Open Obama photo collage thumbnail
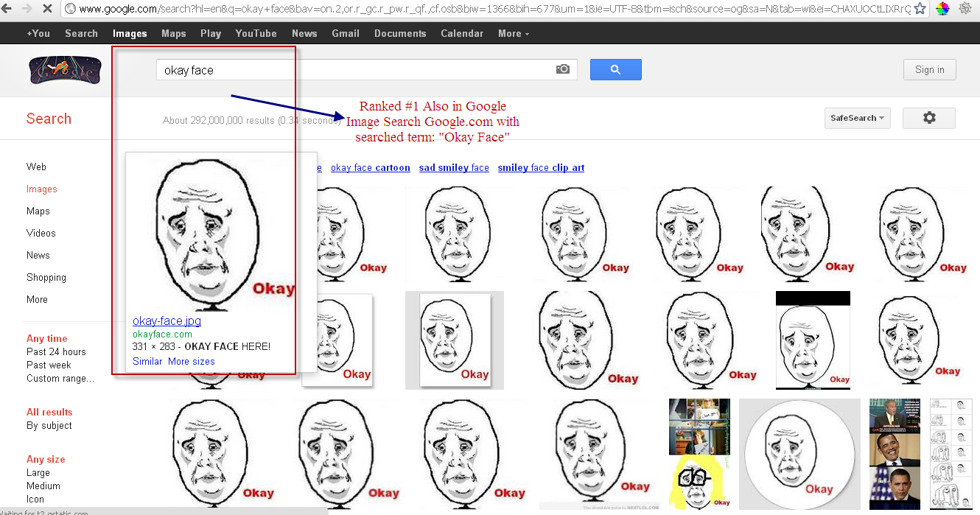 (x=895, y=453)
